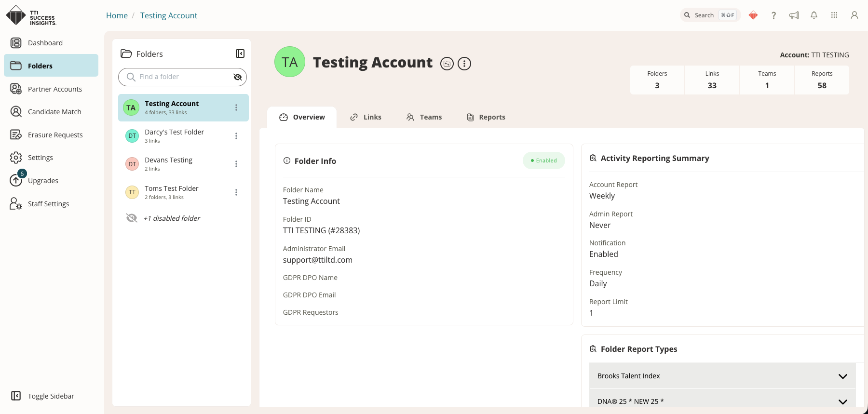
Task: Click the Find a folder field
Action: point(182,77)
